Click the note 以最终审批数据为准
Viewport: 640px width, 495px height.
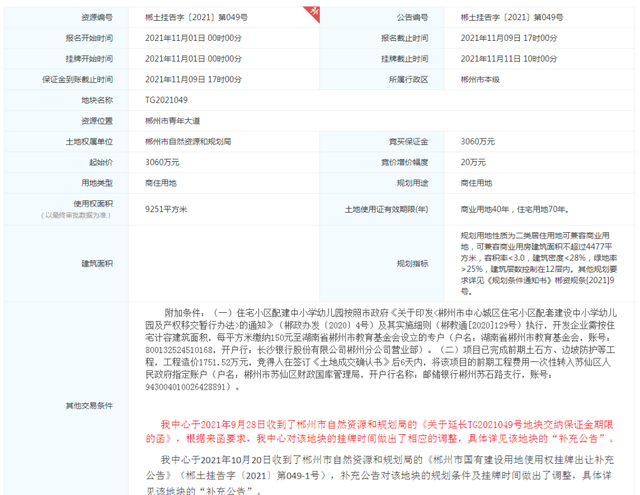76,215
